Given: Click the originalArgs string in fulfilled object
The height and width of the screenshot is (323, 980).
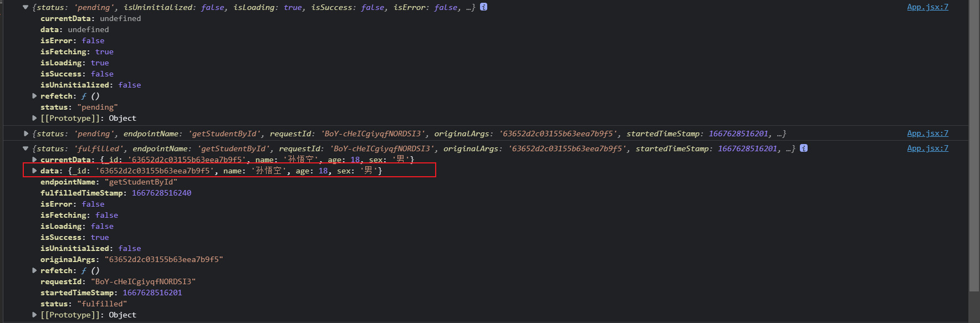Looking at the screenshot, I should coord(164,259).
